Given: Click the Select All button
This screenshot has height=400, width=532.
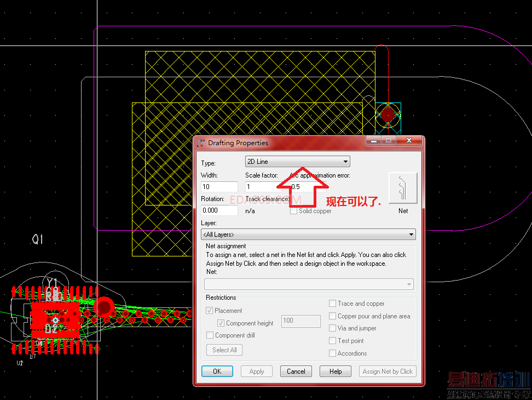Looking at the screenshot, I should [224, 350].
